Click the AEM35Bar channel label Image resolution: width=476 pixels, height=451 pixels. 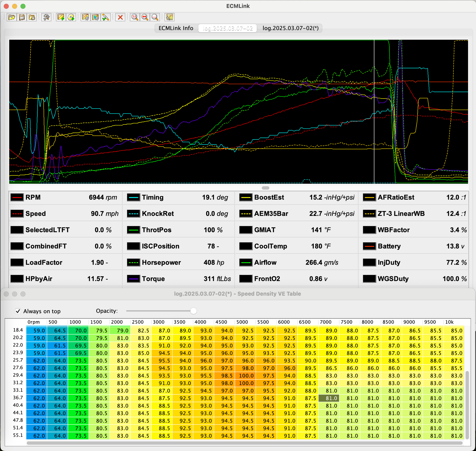271,213
